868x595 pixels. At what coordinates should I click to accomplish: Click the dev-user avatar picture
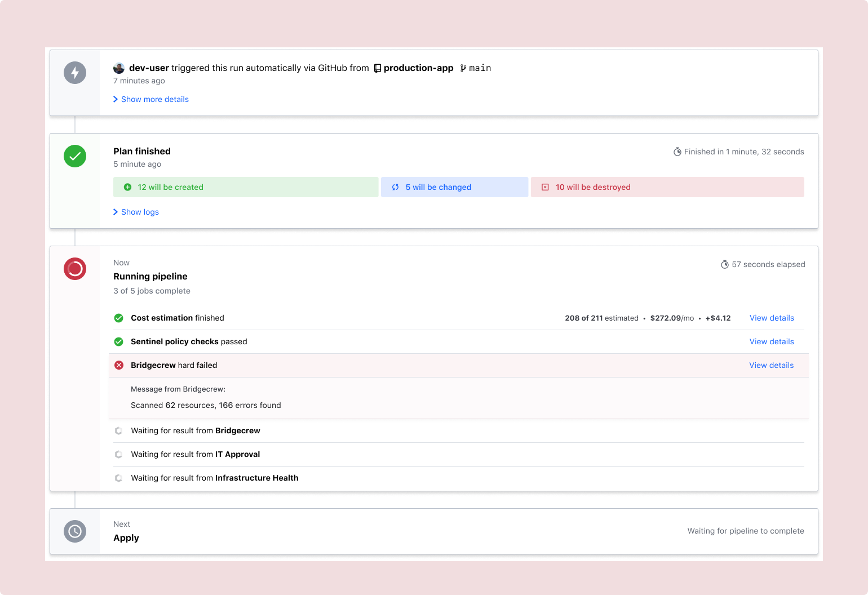coord(119,68)
